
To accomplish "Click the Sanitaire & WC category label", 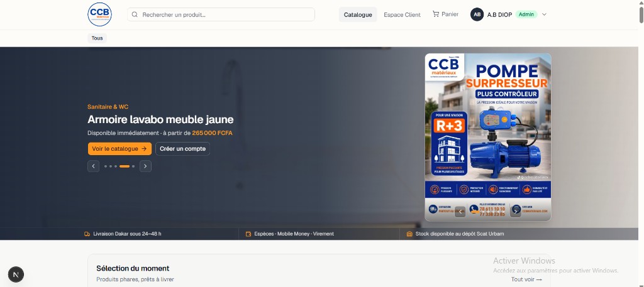I will tap(108, 107).
